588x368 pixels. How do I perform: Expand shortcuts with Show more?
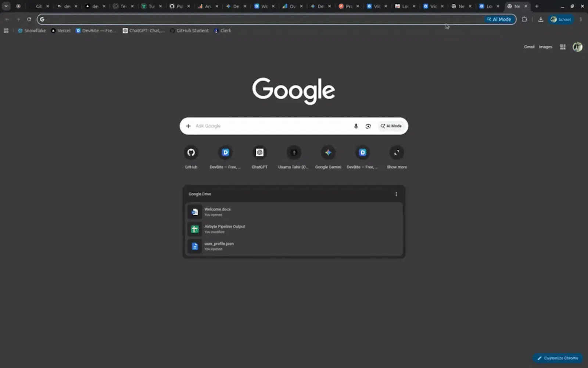coord(397,157)
